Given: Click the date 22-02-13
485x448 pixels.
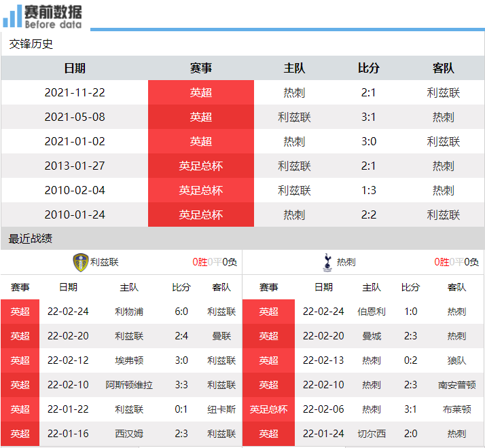Looking at the screenshot, I should (323, 360).
